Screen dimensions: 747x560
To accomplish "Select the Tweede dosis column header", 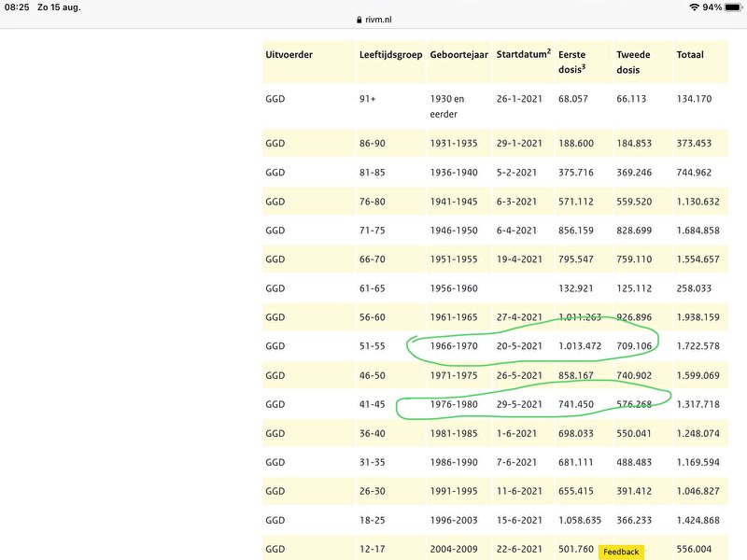I will point(633,62).
